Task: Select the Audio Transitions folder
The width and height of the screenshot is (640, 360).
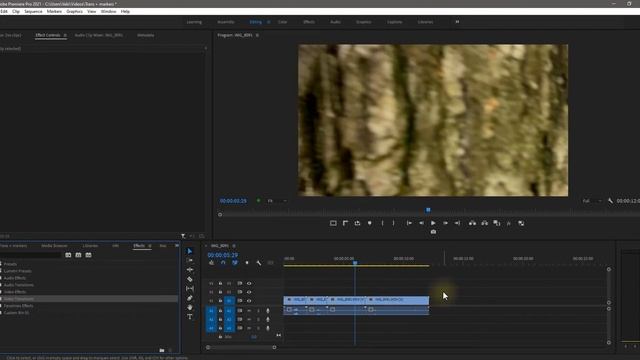Action: point(19,285)
